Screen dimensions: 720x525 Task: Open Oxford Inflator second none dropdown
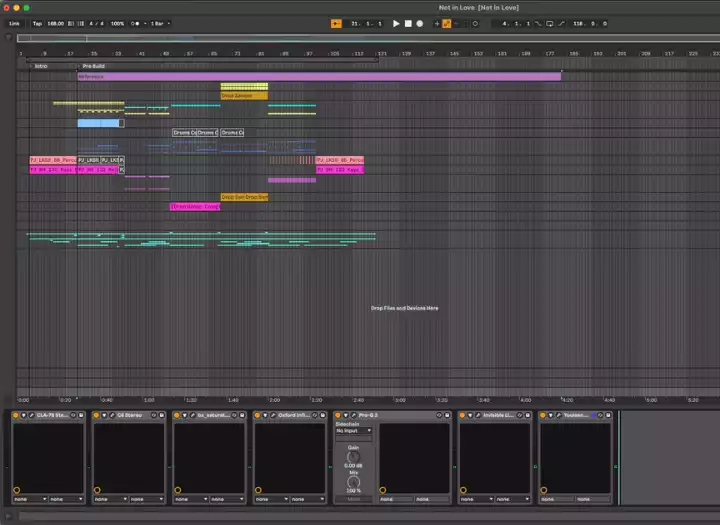pyautogui.click(x=308, y=499)
